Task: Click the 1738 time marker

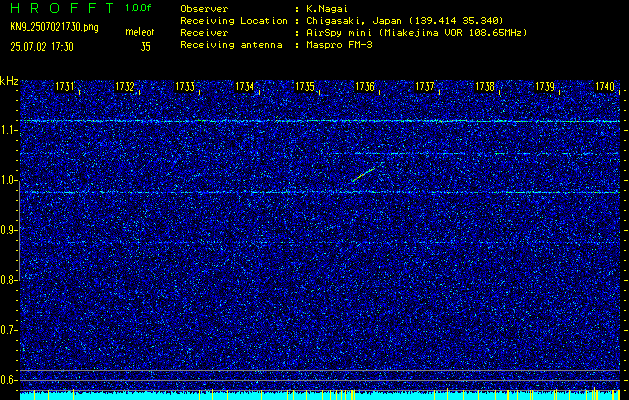Action: [485, 86]
